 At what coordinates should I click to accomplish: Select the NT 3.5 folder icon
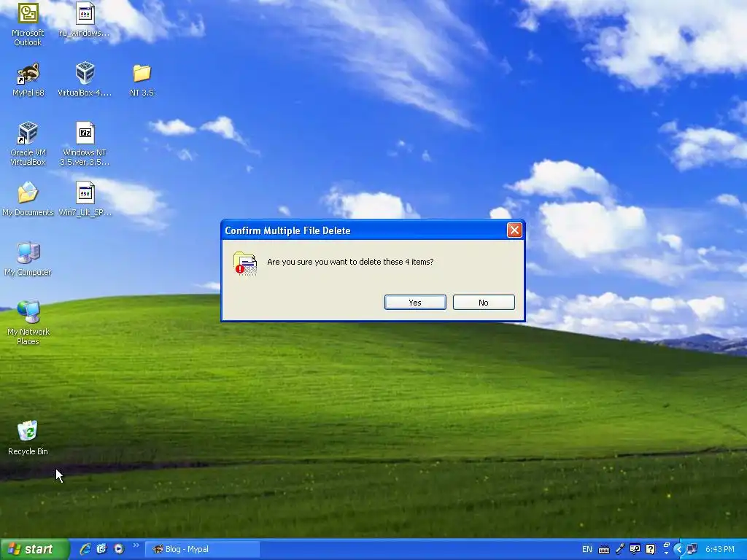pos(142,79)
